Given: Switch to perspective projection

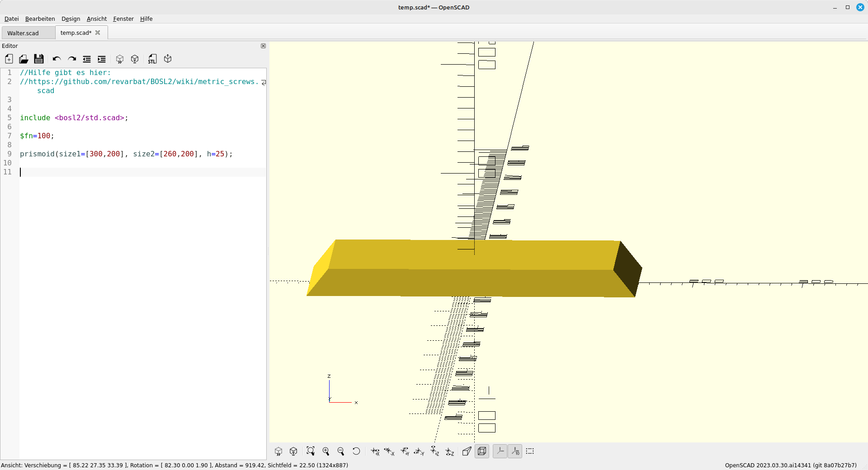Looking at the screenshot, I should point(467,451).
